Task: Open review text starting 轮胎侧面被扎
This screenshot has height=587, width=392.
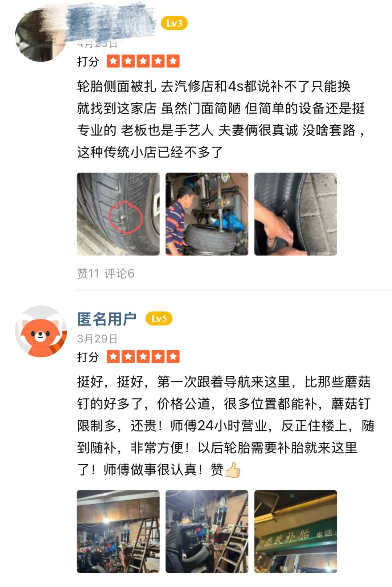Action: coord(221,119)
